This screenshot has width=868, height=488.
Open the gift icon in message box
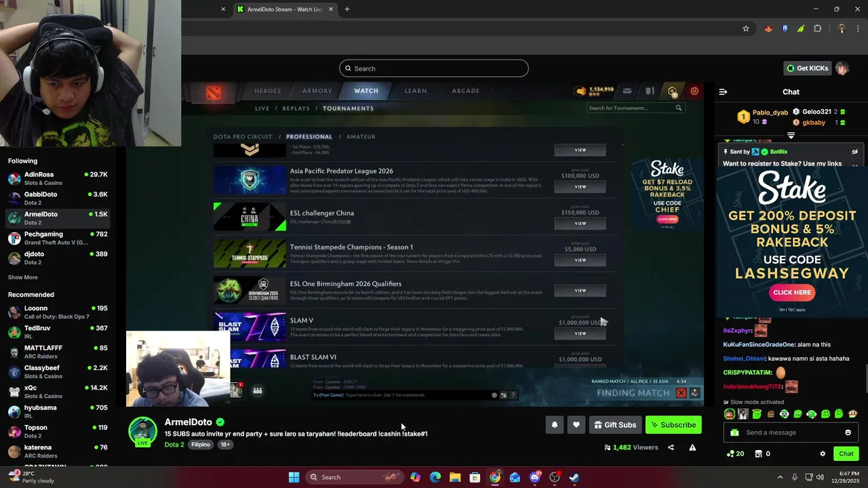(734, 432)
